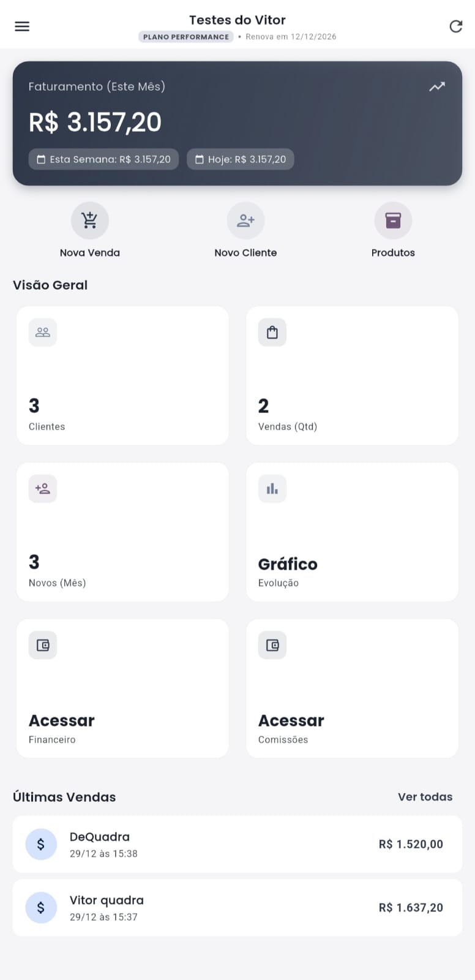Tap the Nova Venda cart icon
This screenshot has height=980, width=475.
(x=90, y=221)
